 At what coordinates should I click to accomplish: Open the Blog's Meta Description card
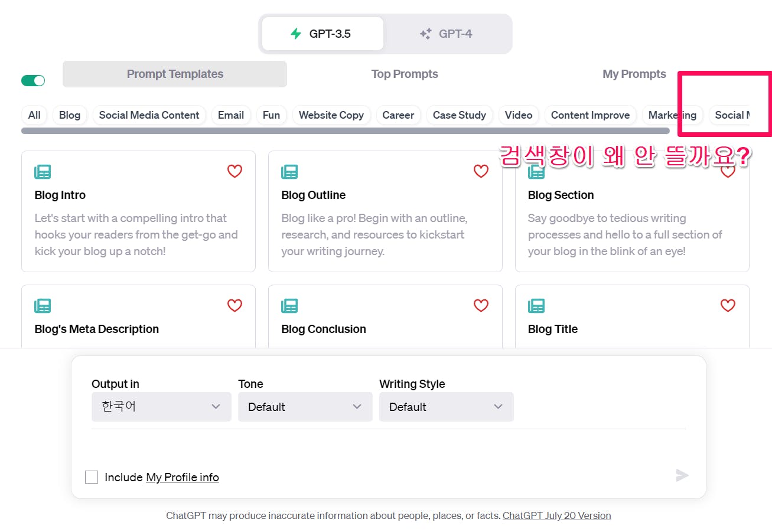click(138, 316)
